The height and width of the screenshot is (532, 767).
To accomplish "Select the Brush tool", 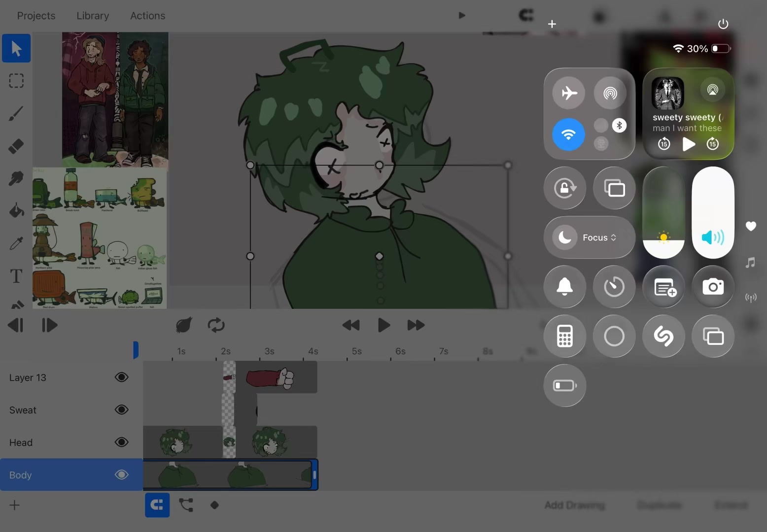I will 16,113.
